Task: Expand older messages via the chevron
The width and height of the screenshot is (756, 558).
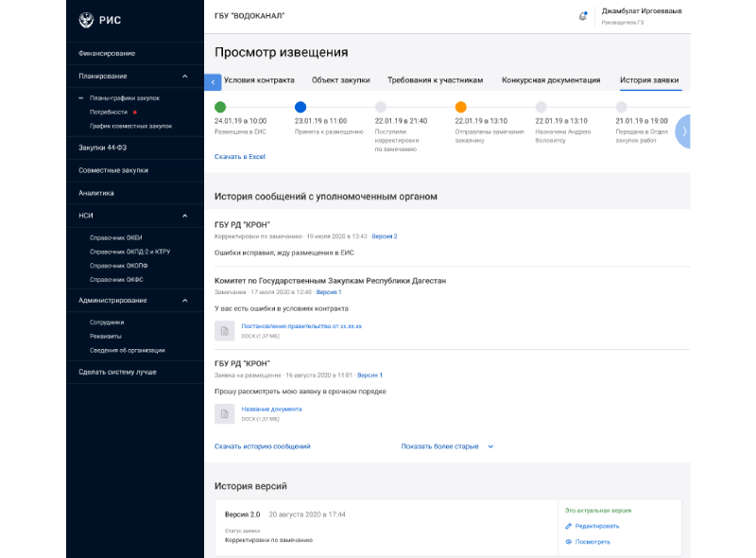Action: (490, 446)
